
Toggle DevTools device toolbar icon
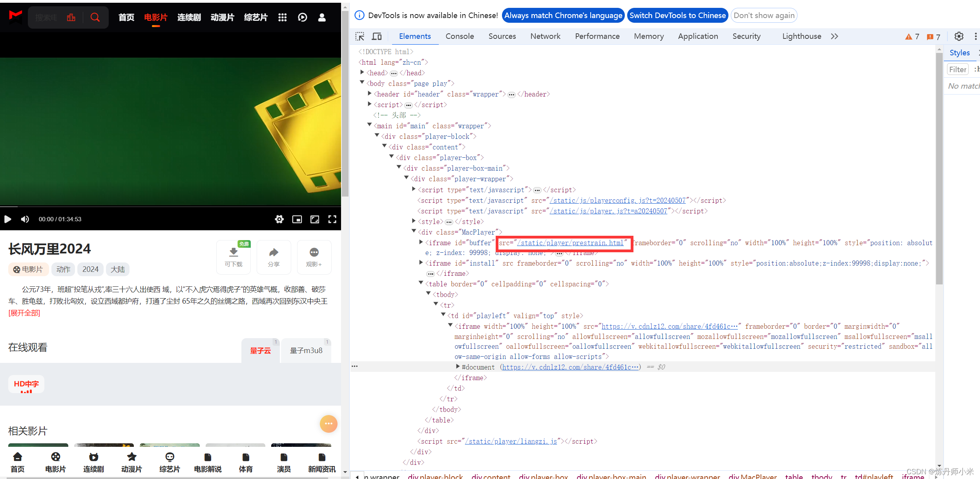point(377,36)
